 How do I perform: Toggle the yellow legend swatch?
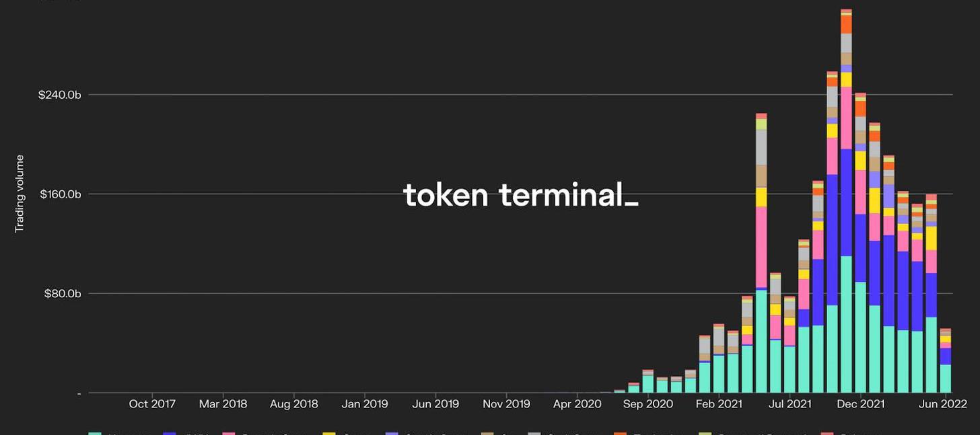tap(328, 433)
